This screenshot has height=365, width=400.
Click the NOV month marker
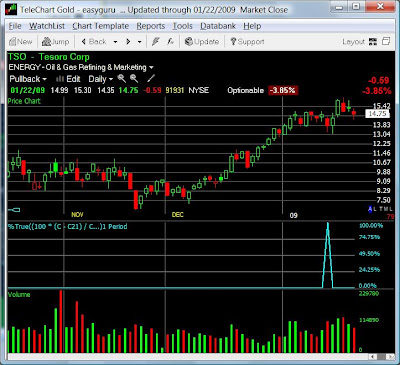(x=77, y=215)
